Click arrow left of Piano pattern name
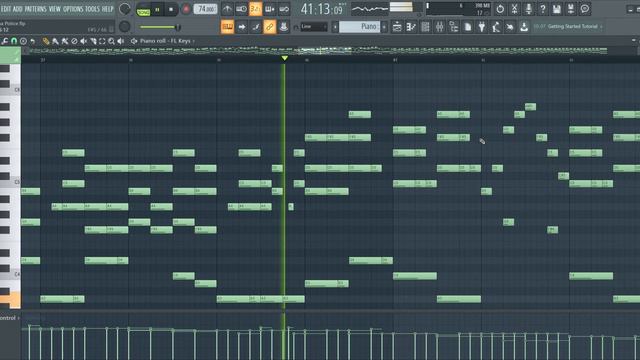The height and width of the screenshot is (360, 640). point(335,27)
